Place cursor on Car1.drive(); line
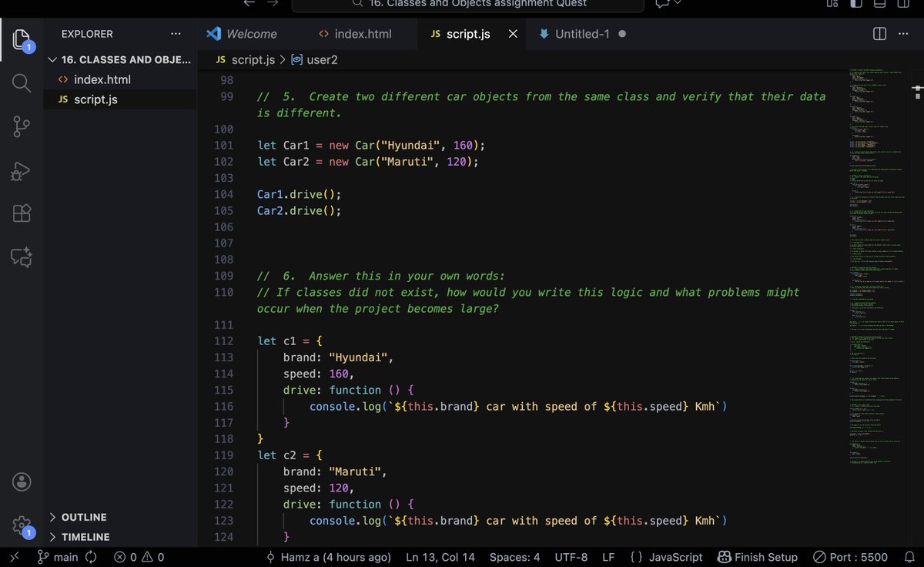The height and width of the screenshot is (567, 924). tap(299, 194)
